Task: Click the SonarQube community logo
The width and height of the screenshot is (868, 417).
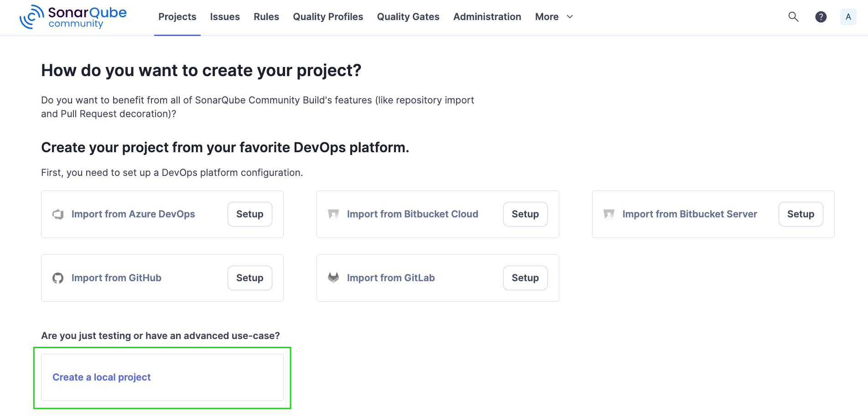Action: (x=73, y=17)
